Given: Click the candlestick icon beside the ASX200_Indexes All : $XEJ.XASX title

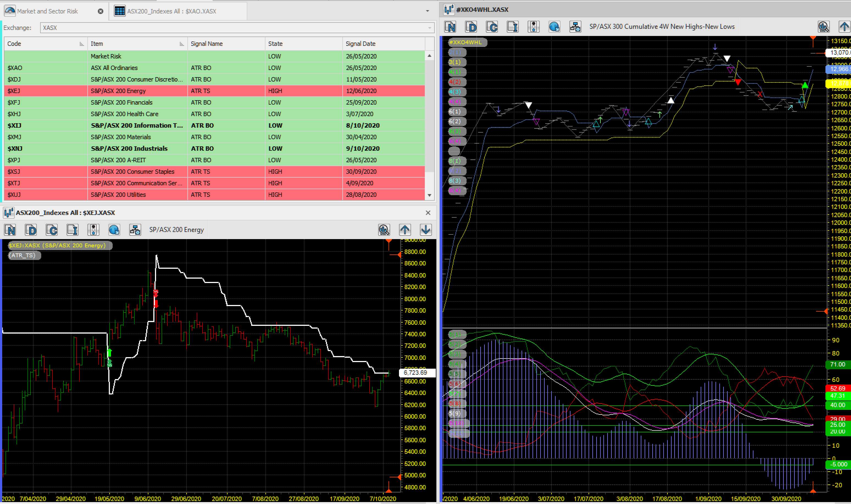Looking at the screenshot, I should coord(9,213).
